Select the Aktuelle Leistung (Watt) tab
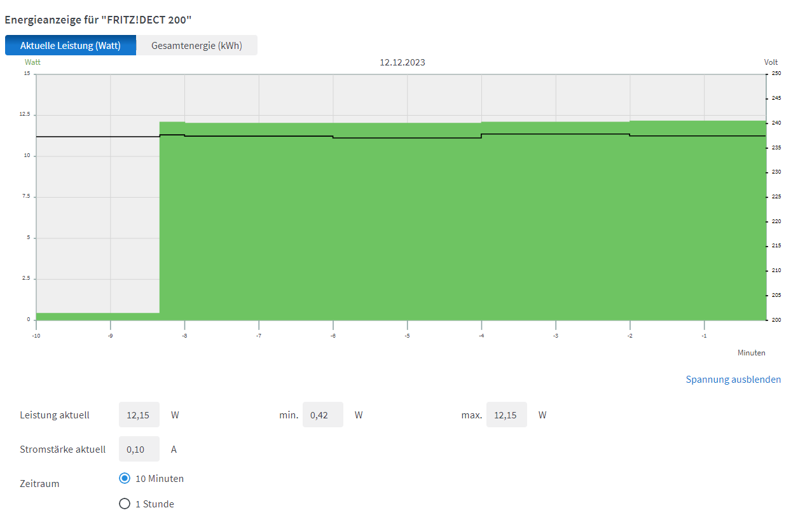 tap(71, 46)
